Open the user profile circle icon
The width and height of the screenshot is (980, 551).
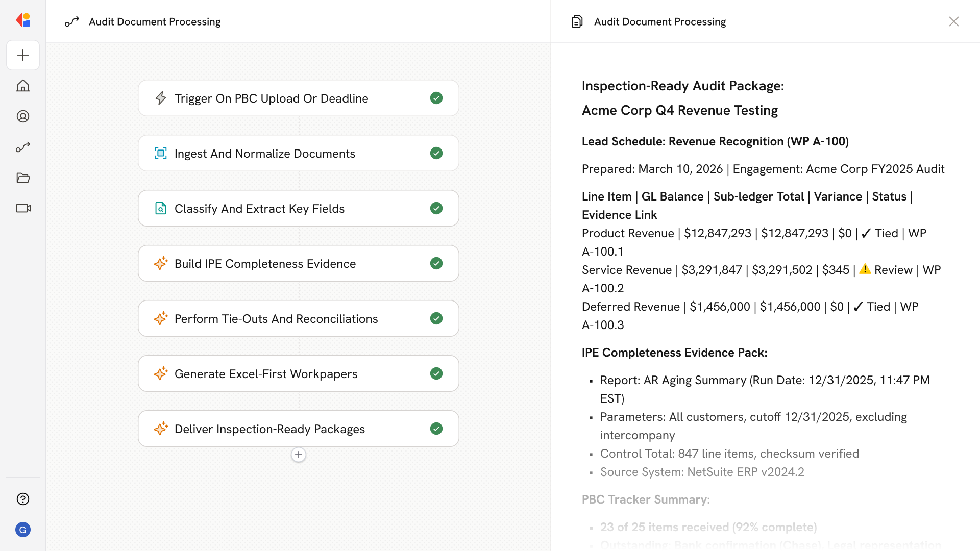point(23,116)
